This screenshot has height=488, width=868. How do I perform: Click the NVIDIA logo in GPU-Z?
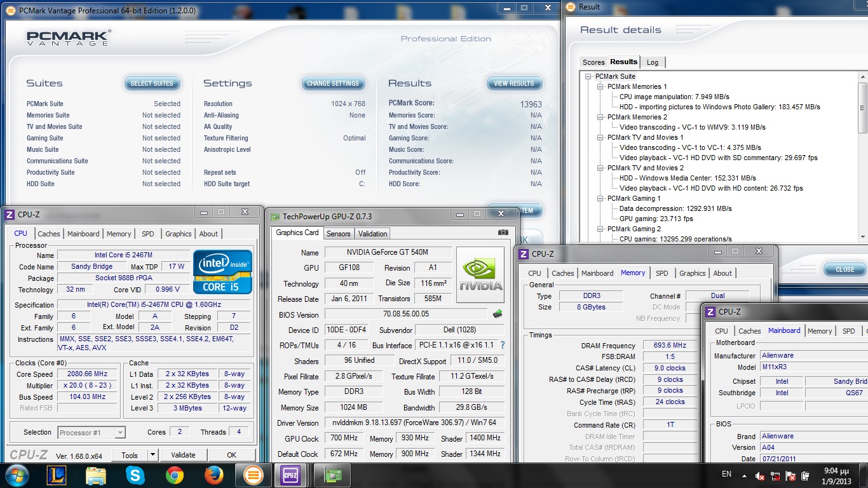pyautogui.click(x=480, y=275)
